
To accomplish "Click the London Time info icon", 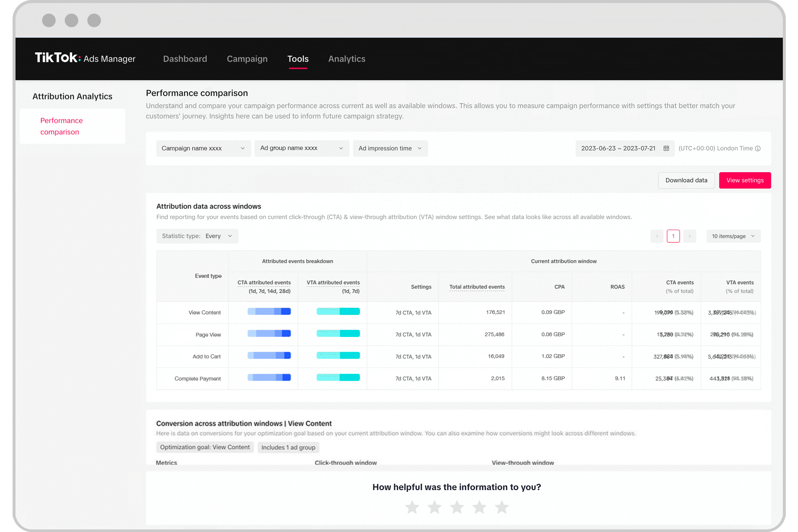I will click(758, 149).
